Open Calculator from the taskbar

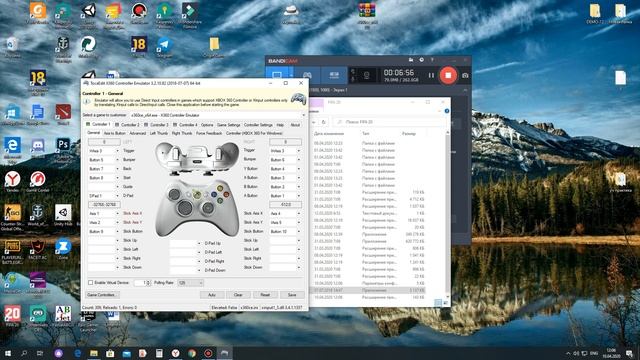[x=159, y=353]
